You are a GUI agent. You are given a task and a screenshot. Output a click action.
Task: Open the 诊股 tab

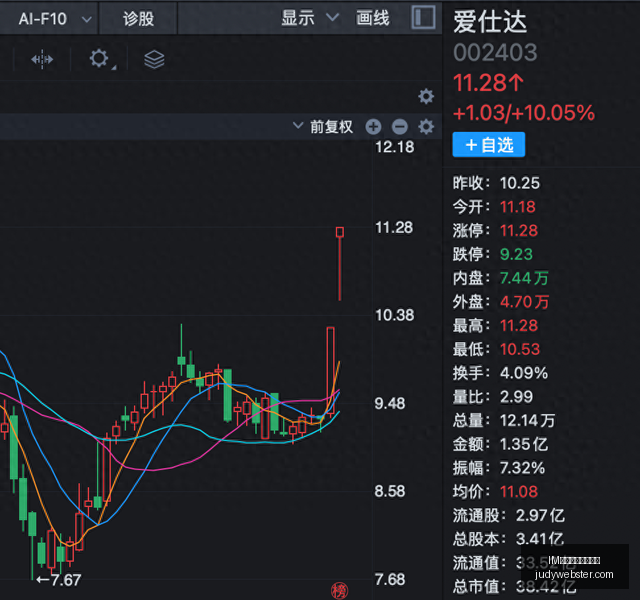138,19
